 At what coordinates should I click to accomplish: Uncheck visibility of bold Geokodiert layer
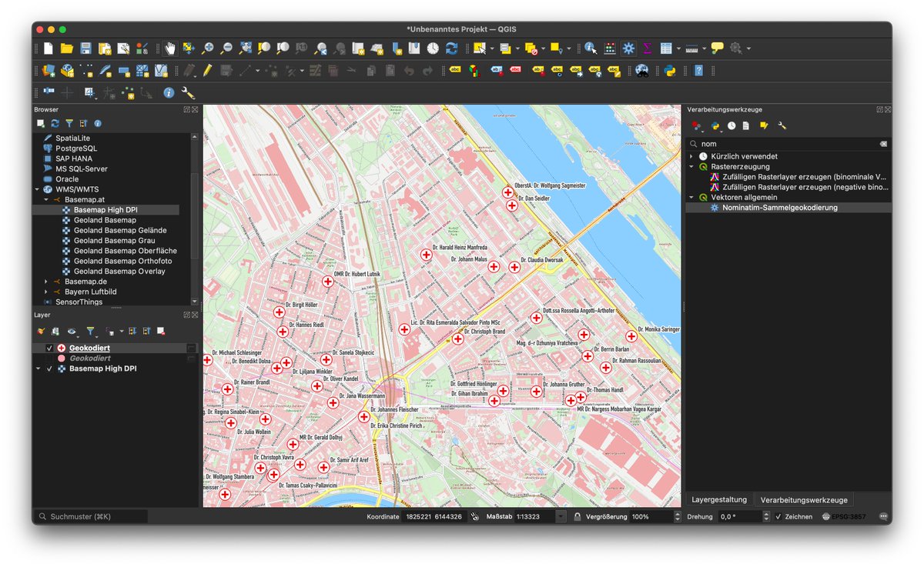click(x=50, y=349)
